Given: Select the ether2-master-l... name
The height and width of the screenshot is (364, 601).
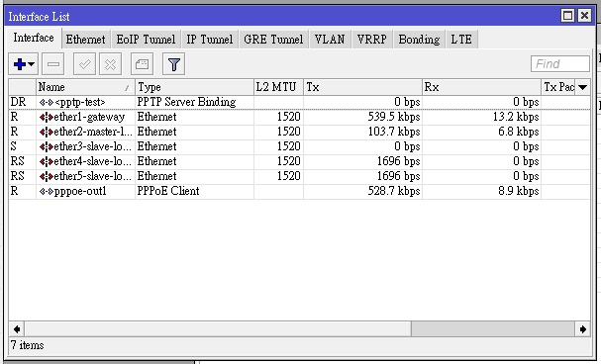Looking at the screenshot, I should (x=93, y=133).
